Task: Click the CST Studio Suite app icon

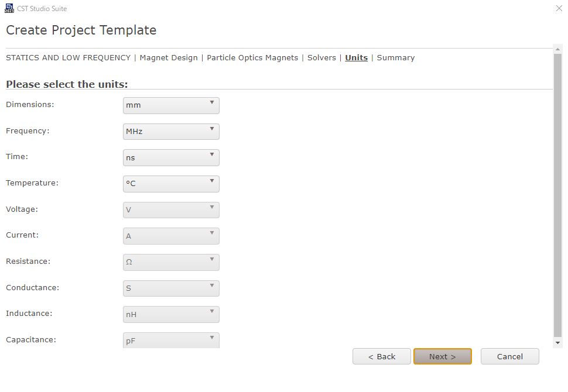Action: coord(9,9)
